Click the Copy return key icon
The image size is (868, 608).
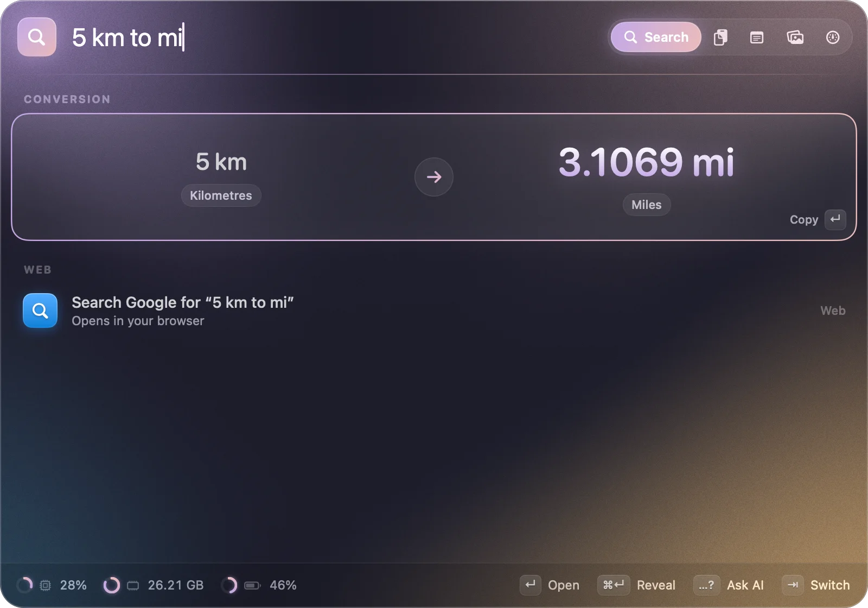pos(835,219)
